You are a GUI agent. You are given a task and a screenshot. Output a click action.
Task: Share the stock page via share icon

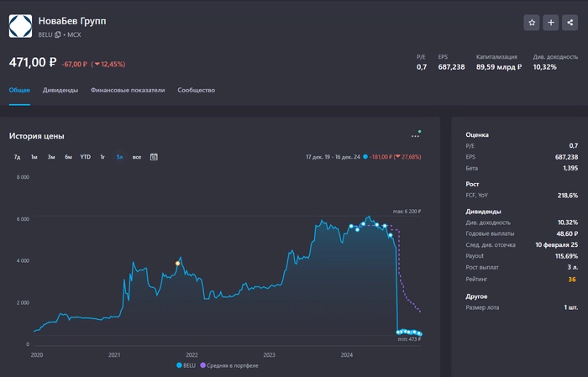[x=570, y=23]
